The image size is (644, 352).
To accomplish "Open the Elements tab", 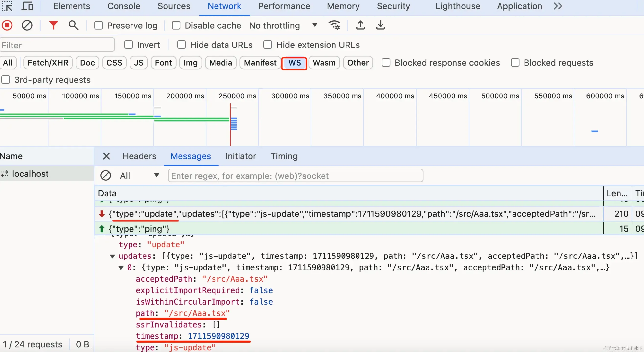I will 72,6.
